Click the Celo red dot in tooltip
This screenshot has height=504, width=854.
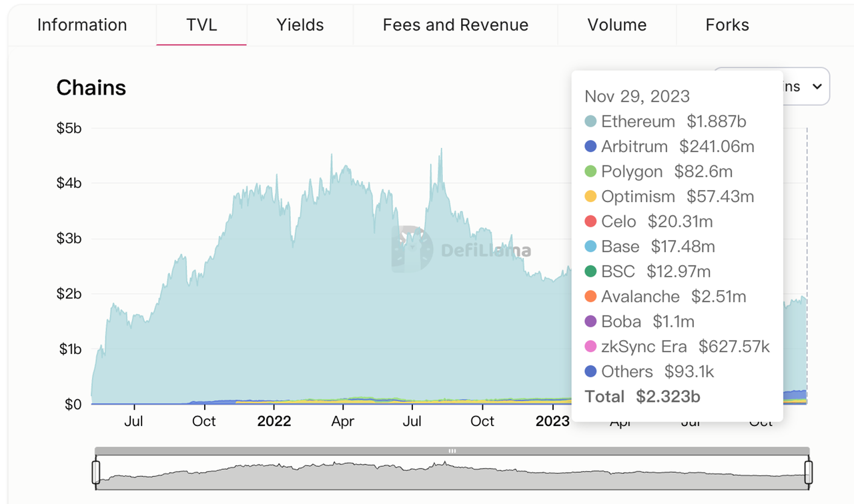[590, 222]
